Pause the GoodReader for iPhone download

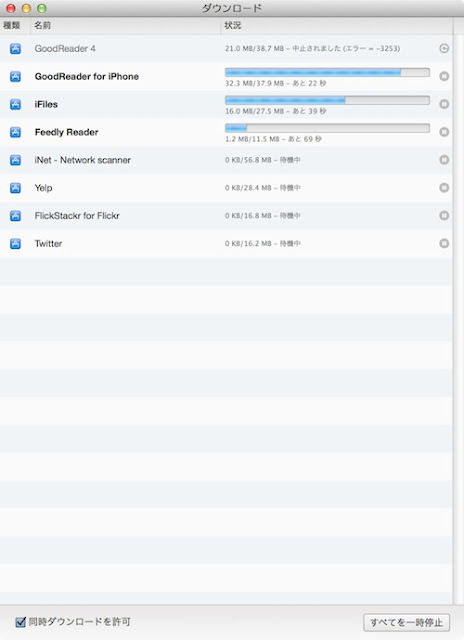tap(444, 76)
